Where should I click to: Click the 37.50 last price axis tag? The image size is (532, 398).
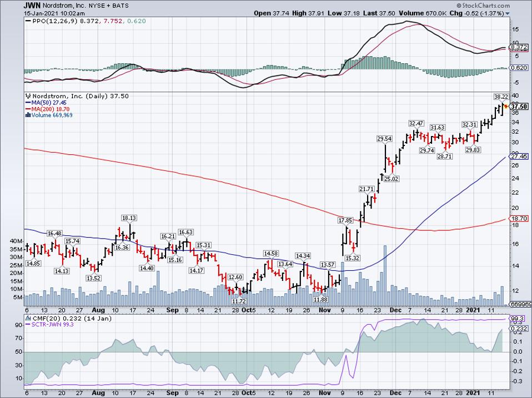519,107
